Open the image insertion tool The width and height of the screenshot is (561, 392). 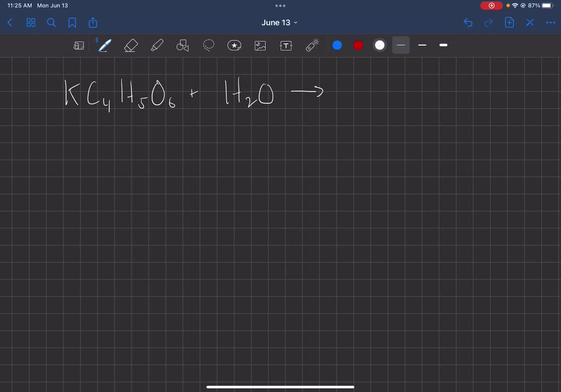(260, 45)
